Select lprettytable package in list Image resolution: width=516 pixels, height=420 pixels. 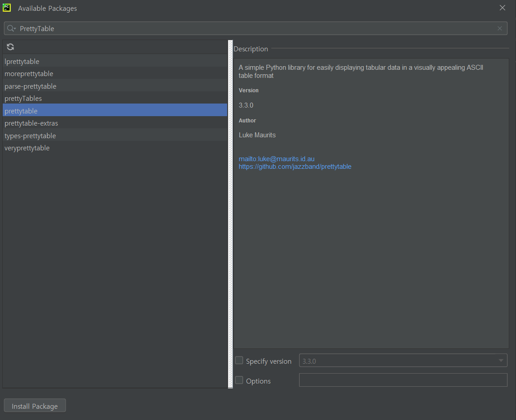pos(115,62)
